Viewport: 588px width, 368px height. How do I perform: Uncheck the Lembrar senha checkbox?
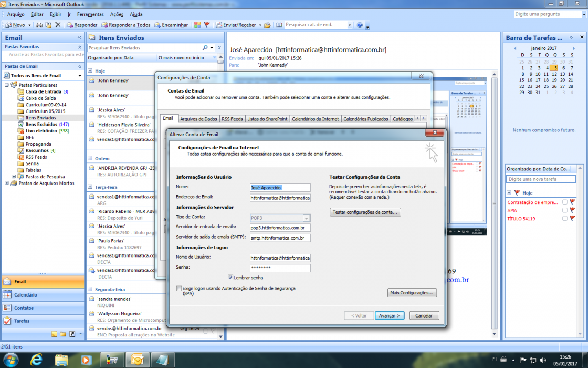230,278
